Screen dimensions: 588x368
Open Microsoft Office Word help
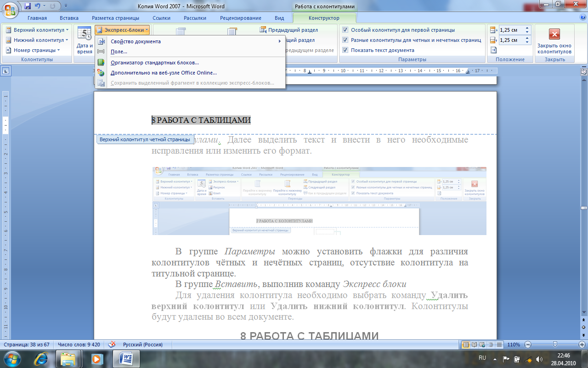[583, 17]
